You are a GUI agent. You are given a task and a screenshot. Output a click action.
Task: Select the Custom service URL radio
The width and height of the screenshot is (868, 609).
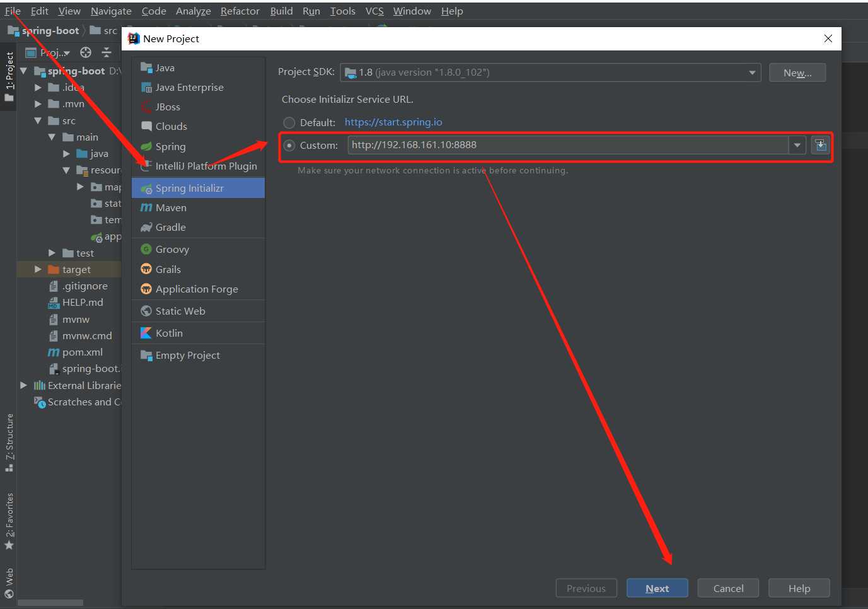[x=289, y=145]
